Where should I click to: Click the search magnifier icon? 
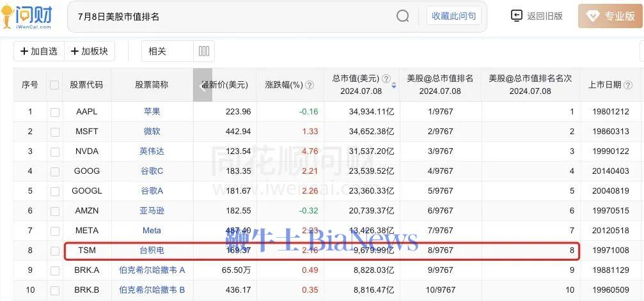[402, 17]
